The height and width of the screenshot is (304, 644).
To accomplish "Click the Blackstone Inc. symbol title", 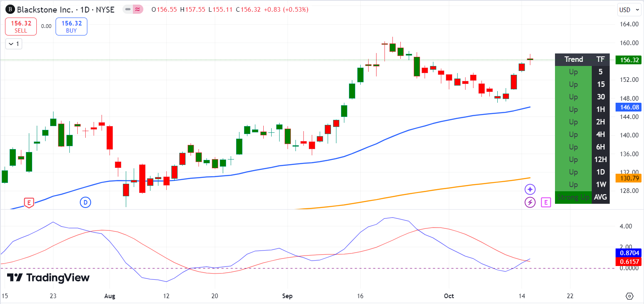I will (x=45, y=9).
